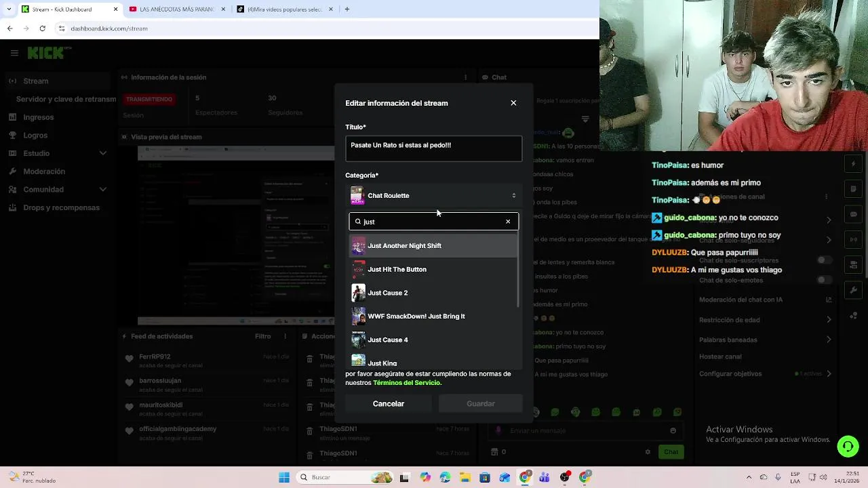Image resolution: width=868 pixels, height=488 pixels.
Task: Click the browser address bar
Action: tap(325, 28)
